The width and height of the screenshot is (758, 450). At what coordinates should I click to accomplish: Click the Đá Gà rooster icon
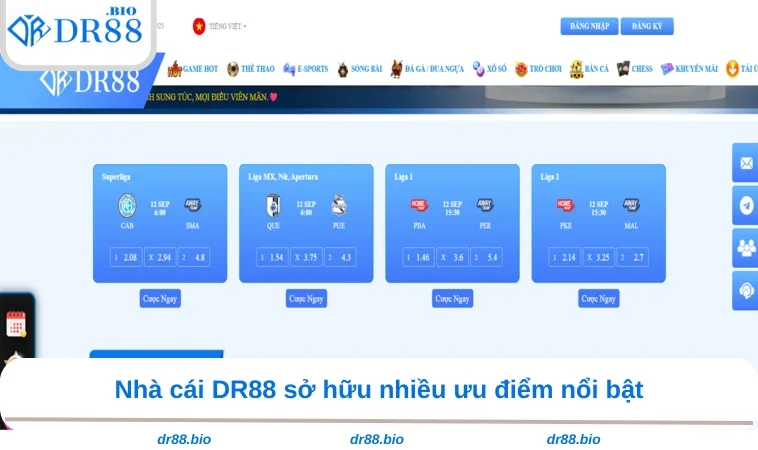click(397, 69)
